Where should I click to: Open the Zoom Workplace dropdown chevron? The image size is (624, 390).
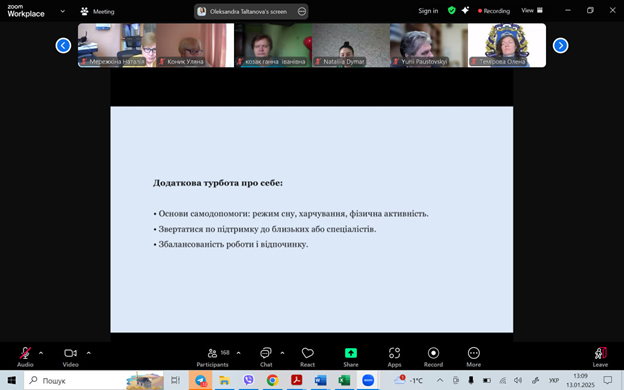pyautogui.click(x=62, y=11)
